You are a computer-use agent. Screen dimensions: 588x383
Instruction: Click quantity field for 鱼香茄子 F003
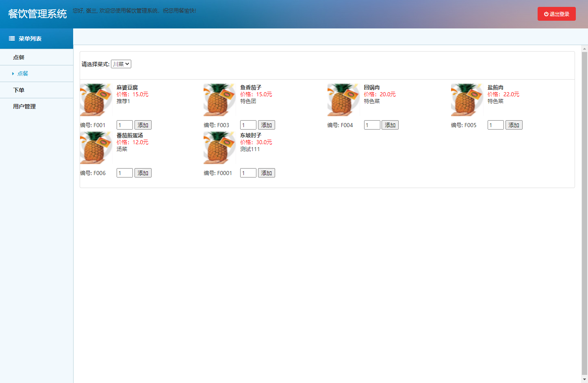248,125
